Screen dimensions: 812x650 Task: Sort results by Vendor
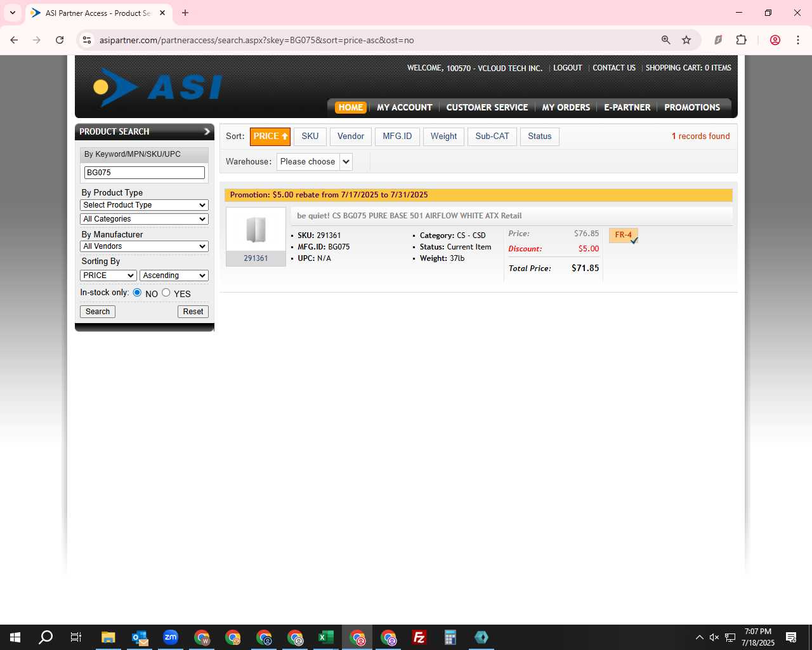(351, 136)
